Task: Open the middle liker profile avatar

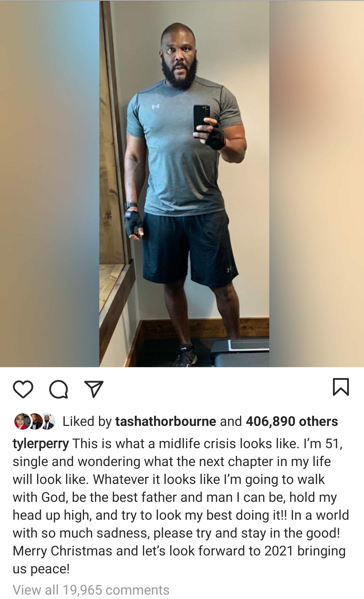Action: [34, 421]
